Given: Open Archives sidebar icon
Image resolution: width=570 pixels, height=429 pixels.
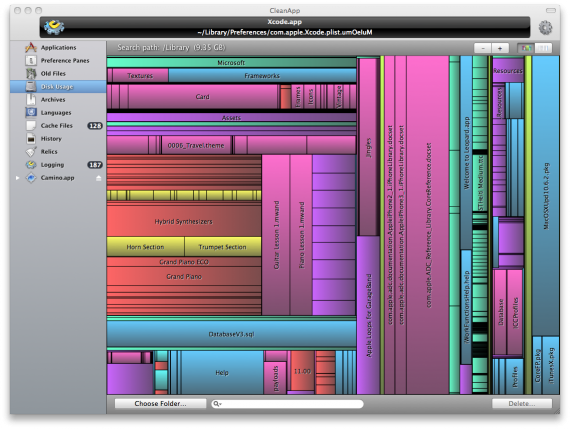Looking at the screenshot, I should point(31,100).
